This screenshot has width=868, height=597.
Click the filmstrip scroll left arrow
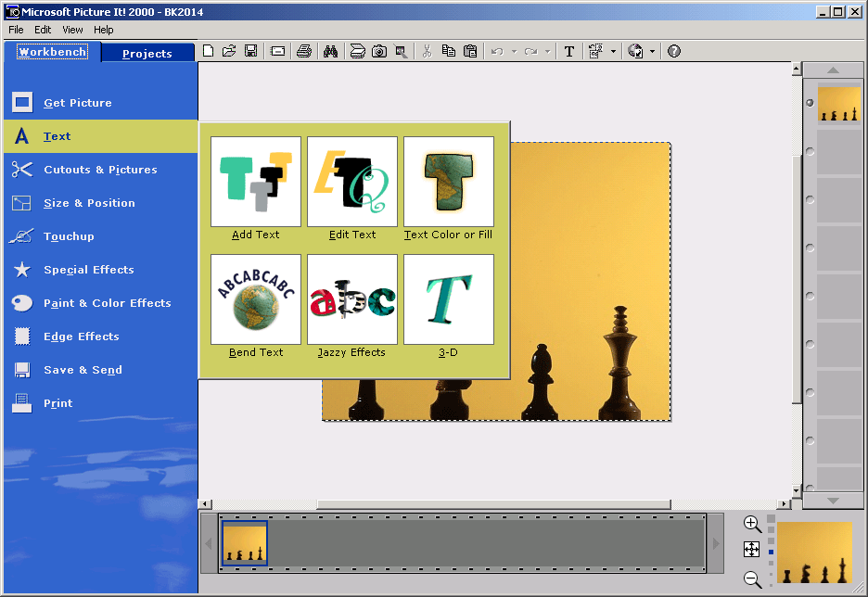click(x=209, y=543)
